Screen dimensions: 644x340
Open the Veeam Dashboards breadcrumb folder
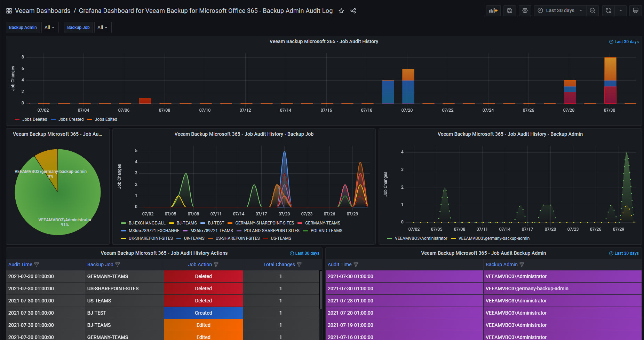(43, 11)
